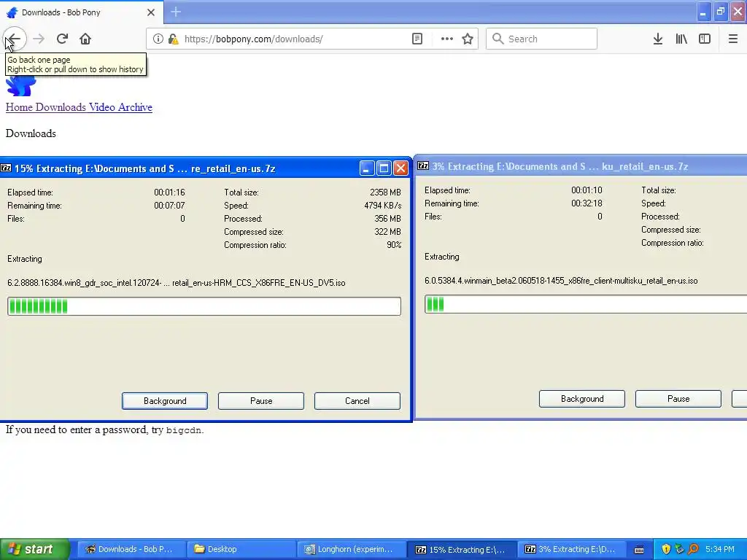Open a new tab with plus
This screenshot has width=747, height=560.
click(x=176, y=12)
